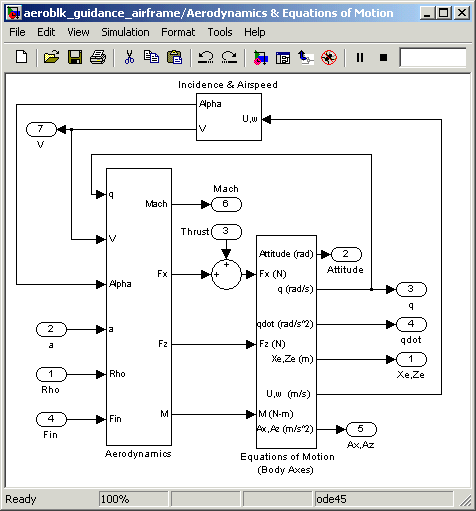This screenshot has height=511, width=476.
Task: Select the Thrust input port block
Action: tap(226, 231)
